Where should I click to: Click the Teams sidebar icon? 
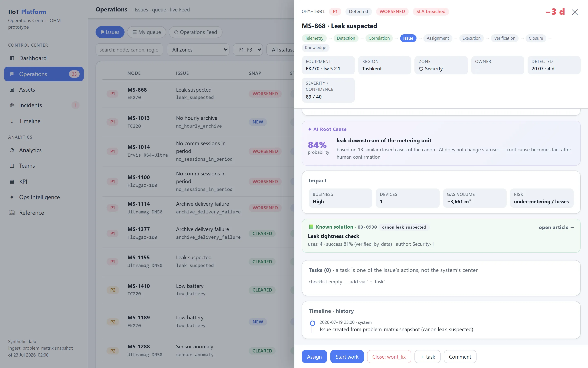tap(12, 166)
